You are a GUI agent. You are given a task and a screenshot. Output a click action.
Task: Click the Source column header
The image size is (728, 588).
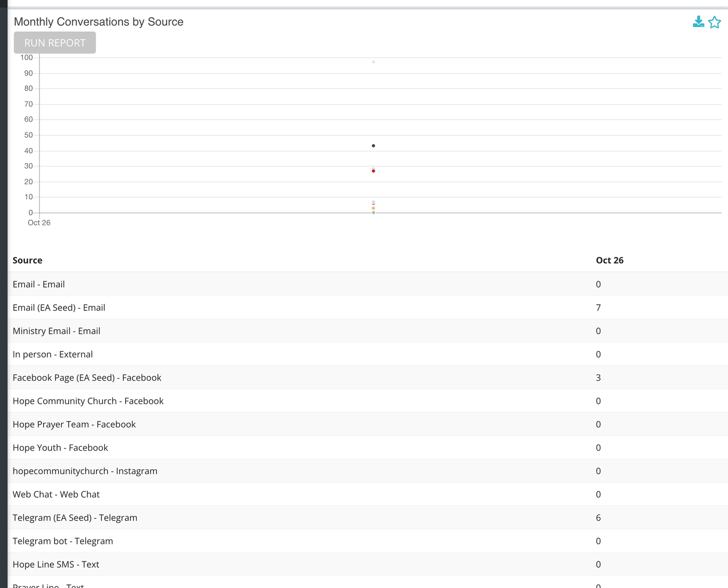click(28, 260)
